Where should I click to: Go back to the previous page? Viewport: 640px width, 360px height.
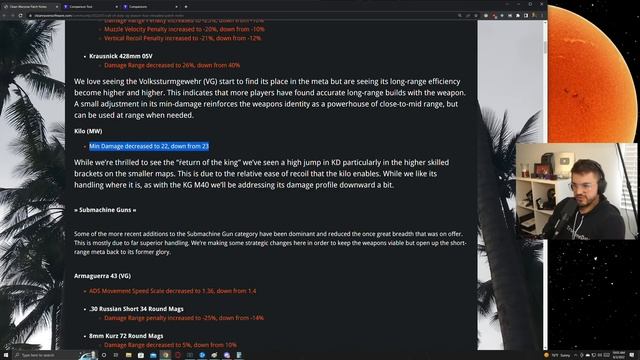click(4, 16)
